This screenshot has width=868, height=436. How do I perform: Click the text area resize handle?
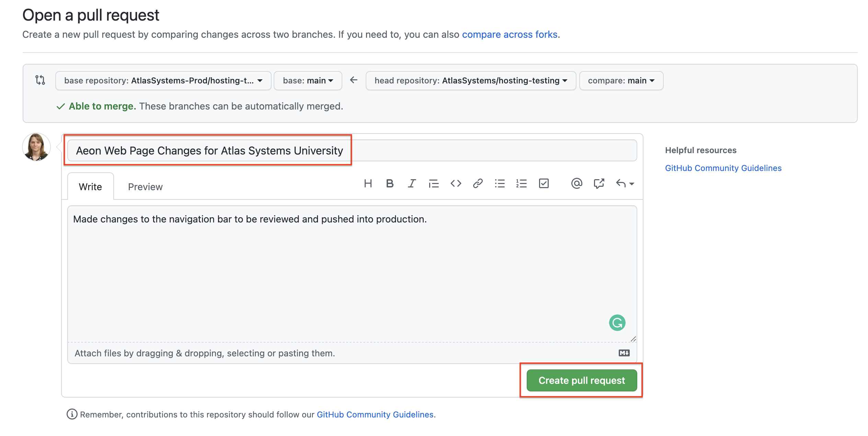[x=633, y=339]
